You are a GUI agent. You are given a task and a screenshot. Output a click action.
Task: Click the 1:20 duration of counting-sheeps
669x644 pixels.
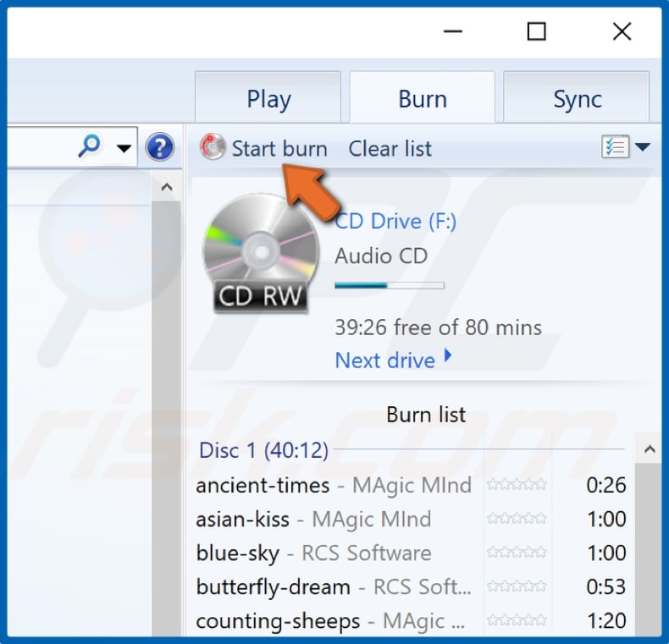point(606,620)
